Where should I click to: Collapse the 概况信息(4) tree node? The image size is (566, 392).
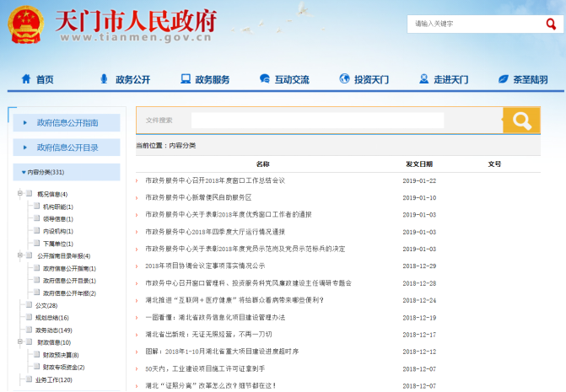(18, 195)
